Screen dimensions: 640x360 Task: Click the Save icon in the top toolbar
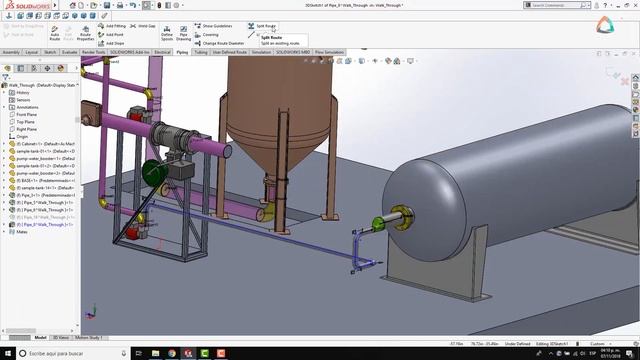(107, 5)
